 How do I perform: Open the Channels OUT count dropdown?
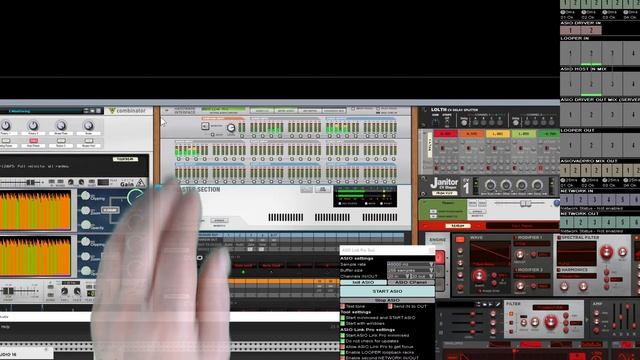point(422,276)
